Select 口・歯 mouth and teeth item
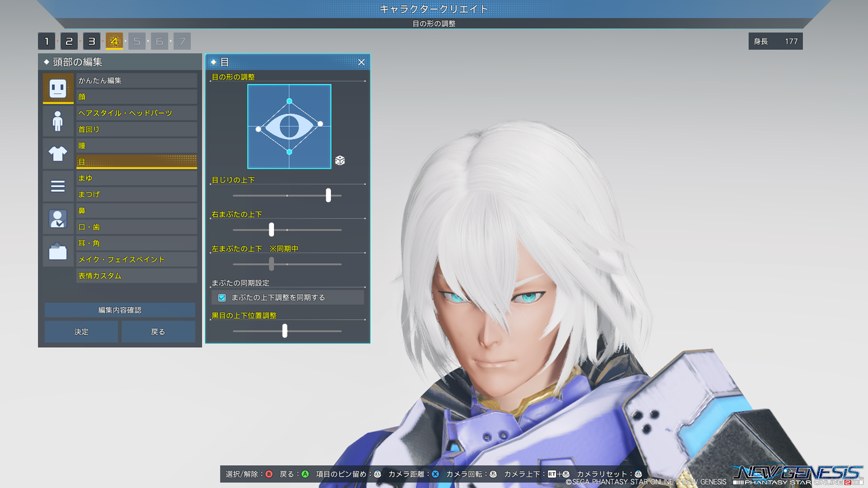The width and height of the screenshot is (868, 488). (x=136, y=227)
